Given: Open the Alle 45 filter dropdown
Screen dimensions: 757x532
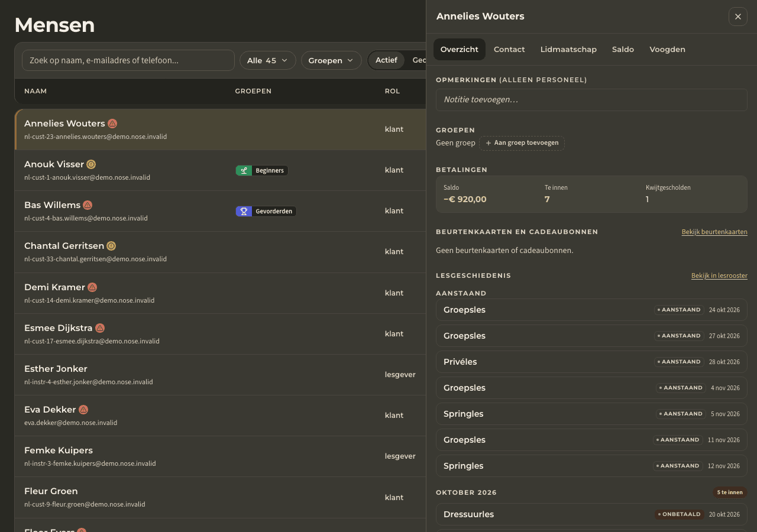Looking at the screenshot, I should 268,60.
